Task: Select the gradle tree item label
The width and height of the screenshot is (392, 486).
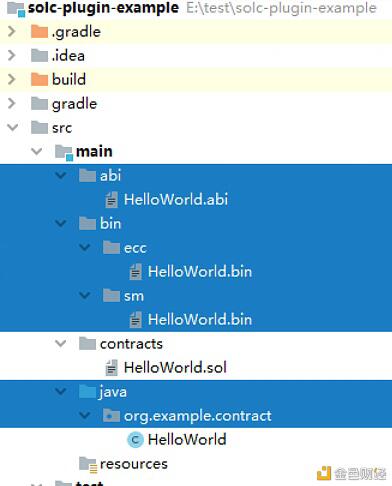Action: coord(74,104)
